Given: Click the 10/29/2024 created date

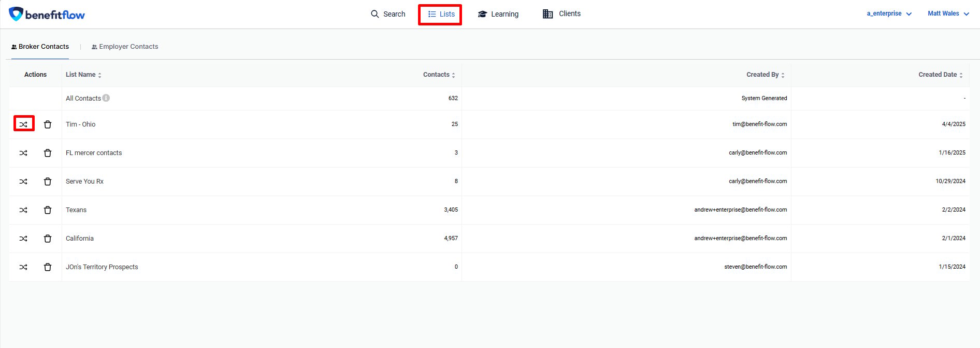Looking at the screenshot, I should click(x=950, y=181).
